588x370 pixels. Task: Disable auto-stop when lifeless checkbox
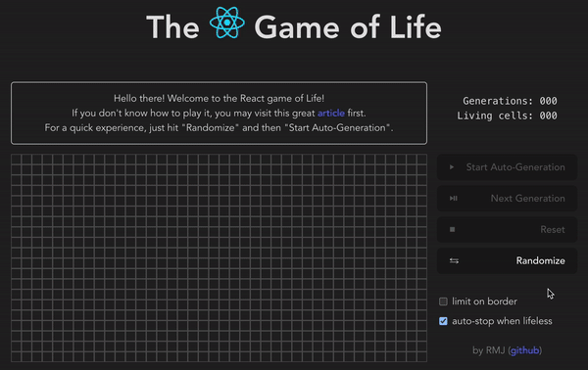tap(443, 321)
